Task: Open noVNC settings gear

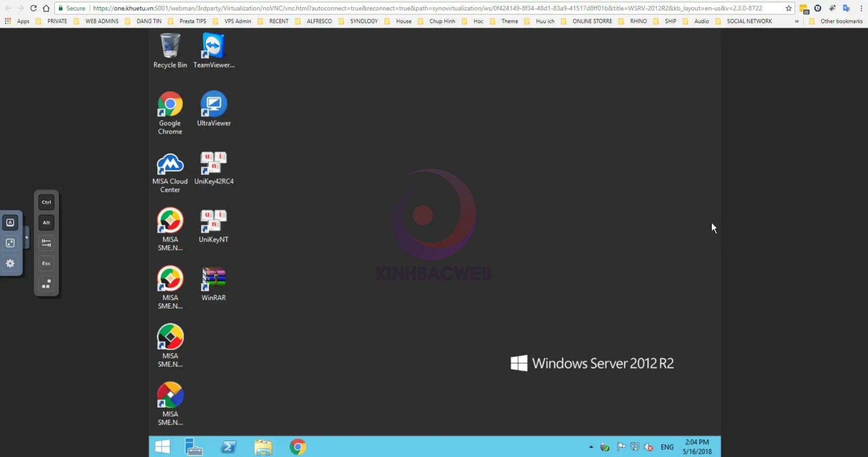Action: pyautogui.click(x=10, y=263)
